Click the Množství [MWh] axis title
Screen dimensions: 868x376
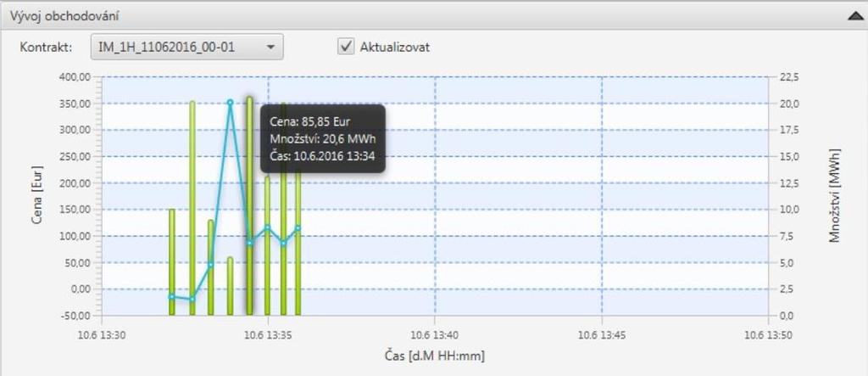(x=835, y=195)
